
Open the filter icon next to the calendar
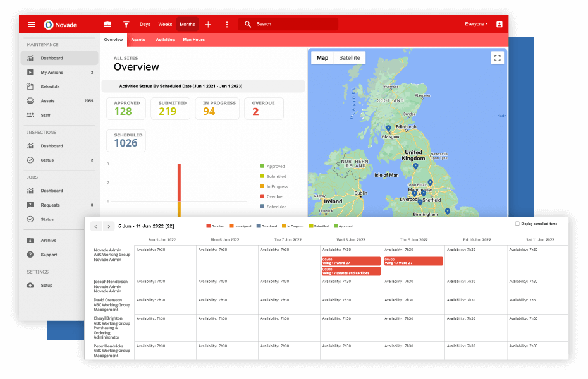(x=126, y=24)
